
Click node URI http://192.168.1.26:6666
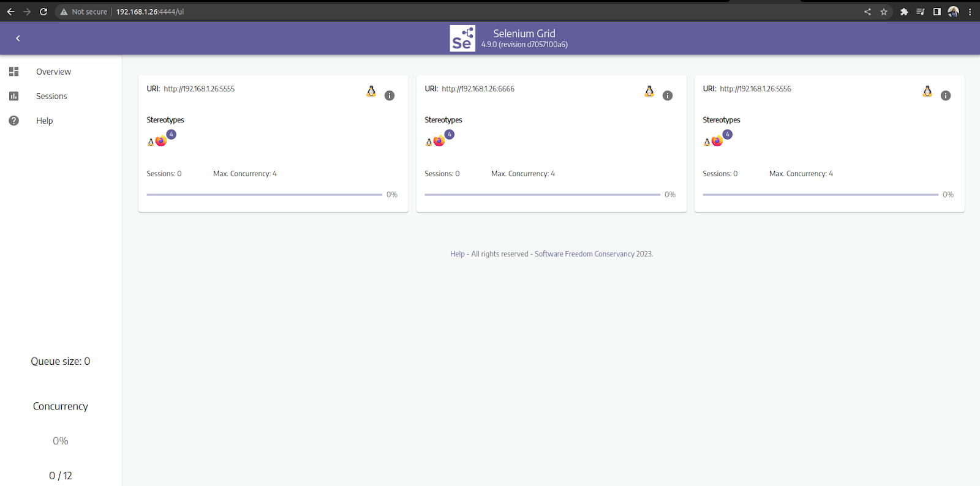[478, 89]
